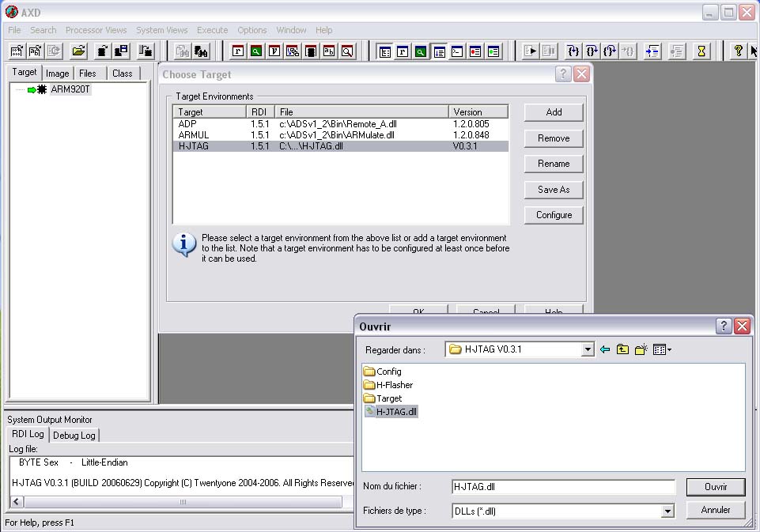This screenshot has width=760, height=532.
Task: Switch to the Files tab
Action: pos(88,74)
